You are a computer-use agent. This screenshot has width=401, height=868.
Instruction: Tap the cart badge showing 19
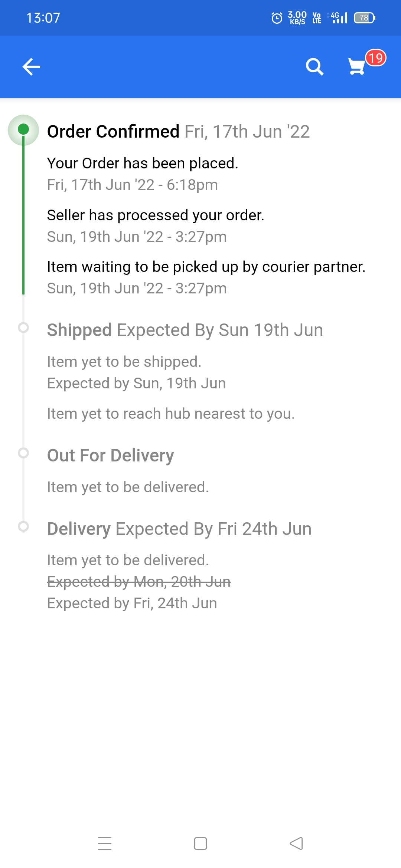[376, 58]
